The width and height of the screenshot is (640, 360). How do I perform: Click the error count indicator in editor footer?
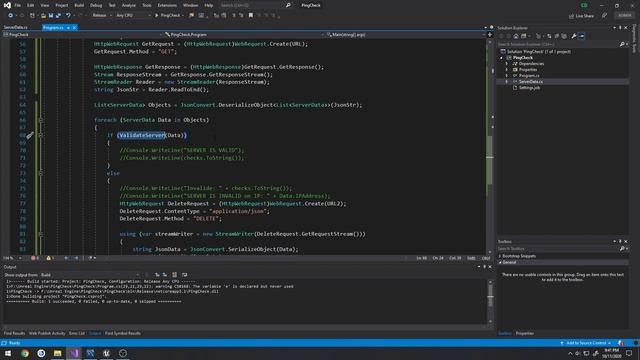35,258
